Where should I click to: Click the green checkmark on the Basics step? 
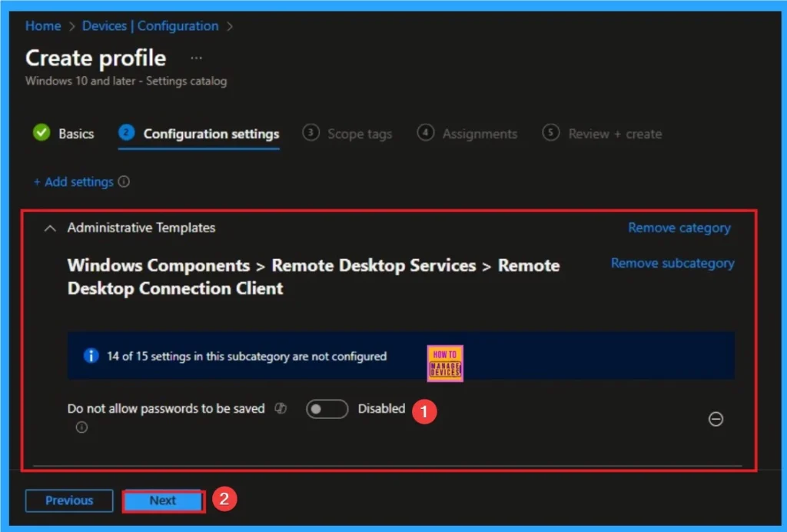click(41, 133)
